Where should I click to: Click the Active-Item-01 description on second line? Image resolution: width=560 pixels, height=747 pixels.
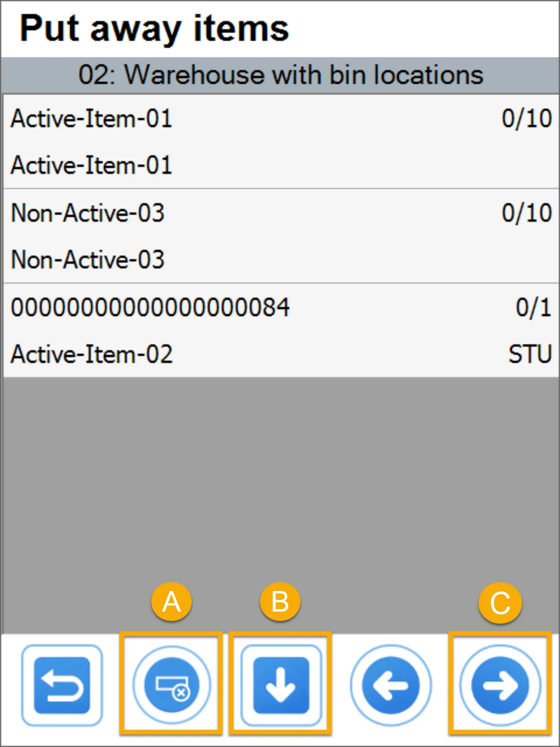(91, 165)
